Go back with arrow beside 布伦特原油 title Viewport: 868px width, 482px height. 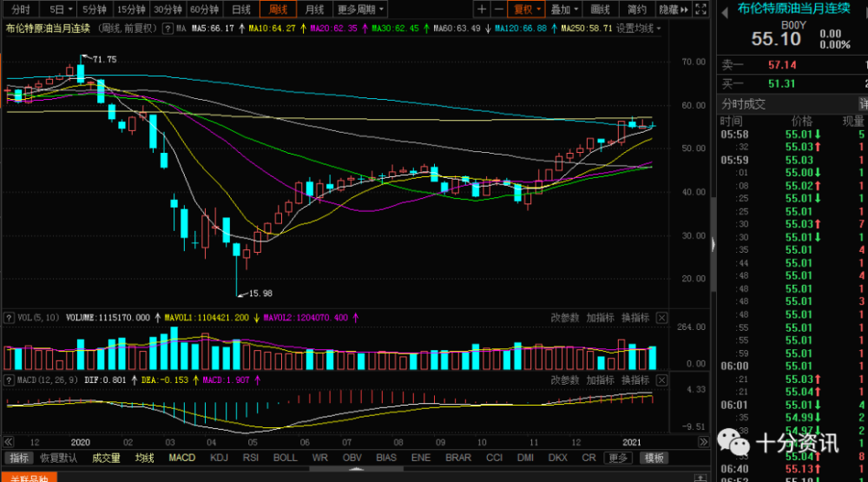725,12
